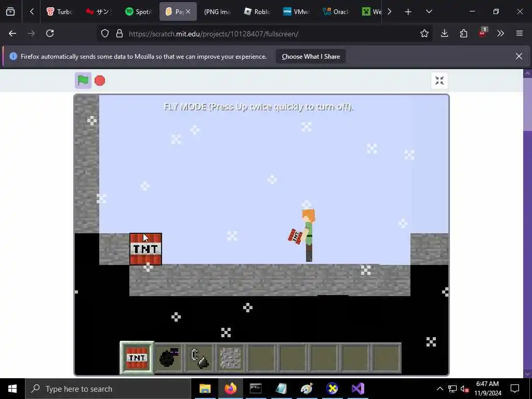Switch to the Spotify tab
Image resolution: width=532 pixels, height=399 pixels.
click(138, 11)
